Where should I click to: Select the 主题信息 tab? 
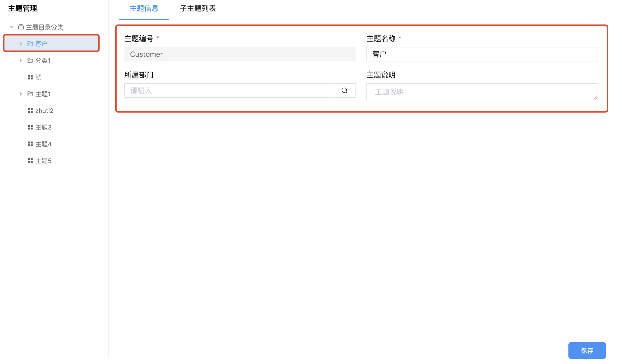pyautogui.click(x=144, y=8)
